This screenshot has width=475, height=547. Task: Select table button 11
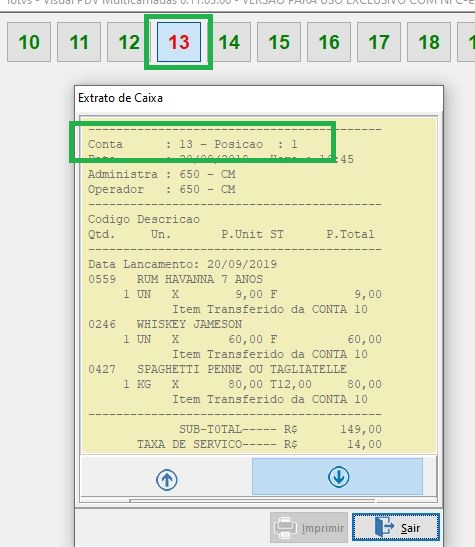point(79,42)
